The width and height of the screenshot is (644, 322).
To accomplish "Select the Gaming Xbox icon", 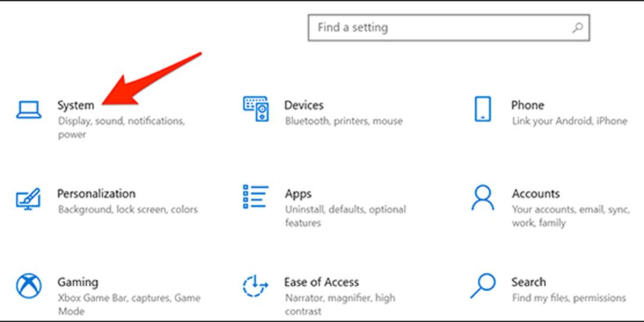I will 29,286.
